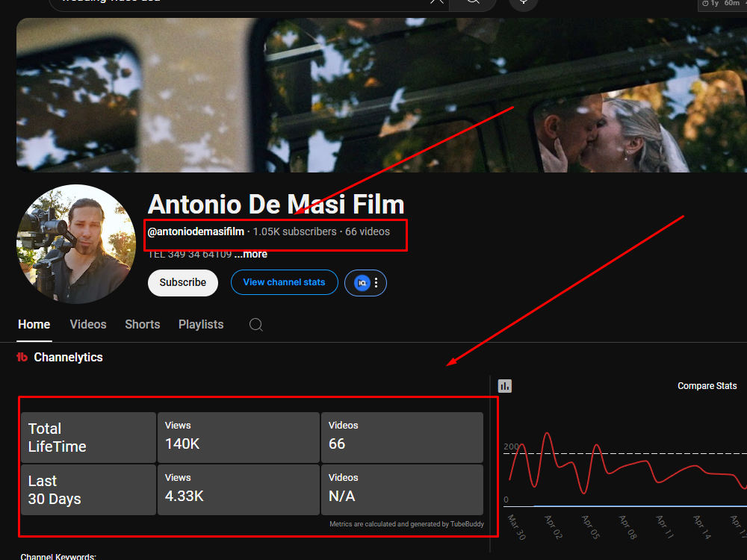Clear the search box with the X icon
This screenshot has width=747, height=560.
pyautogui.click(x=437, y=2)
